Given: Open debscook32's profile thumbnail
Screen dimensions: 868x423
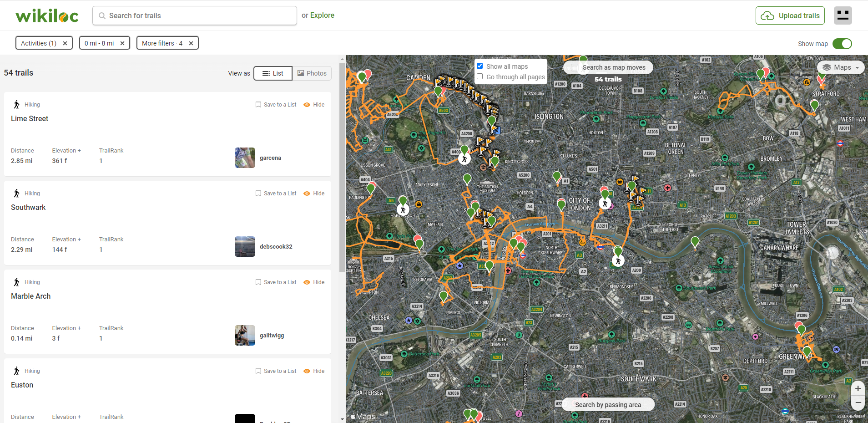Looking at the screenshot, I should coord(245,247).
